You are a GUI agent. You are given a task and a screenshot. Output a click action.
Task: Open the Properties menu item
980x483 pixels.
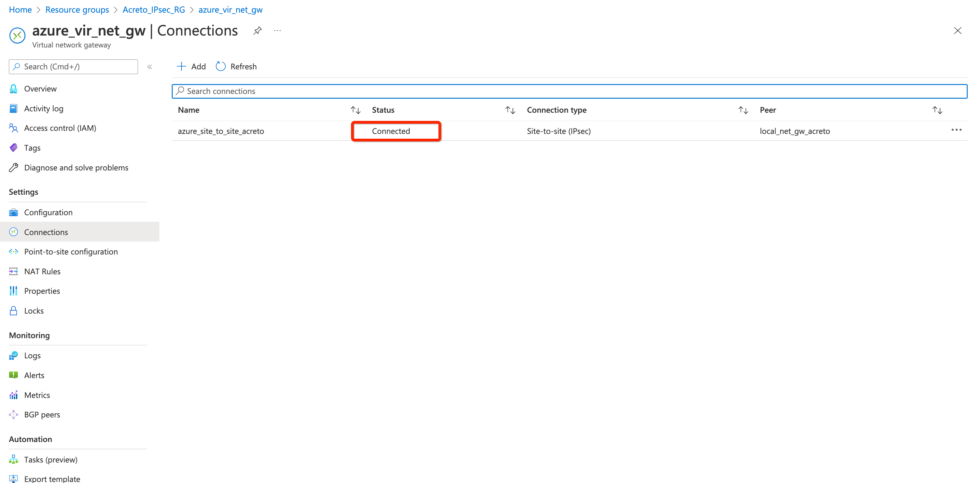coord(42,291)
